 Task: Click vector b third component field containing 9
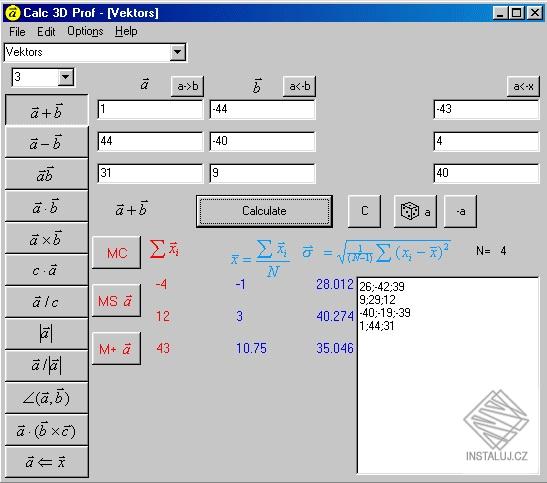click(262, 173)
